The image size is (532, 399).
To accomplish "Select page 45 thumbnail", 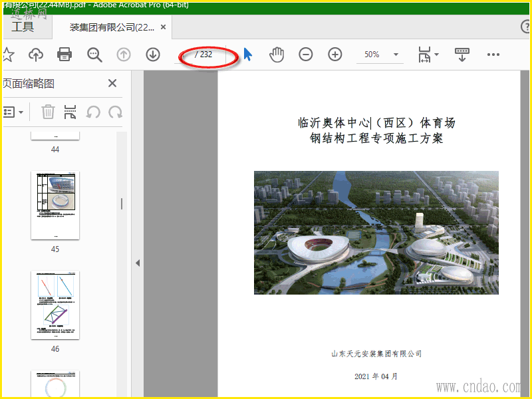I will tap(55, 205).
